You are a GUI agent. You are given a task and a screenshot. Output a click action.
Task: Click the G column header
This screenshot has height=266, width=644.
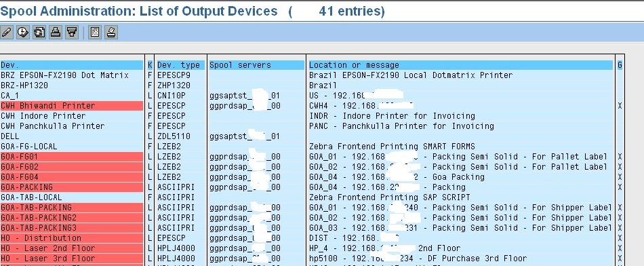pos(620,65)
